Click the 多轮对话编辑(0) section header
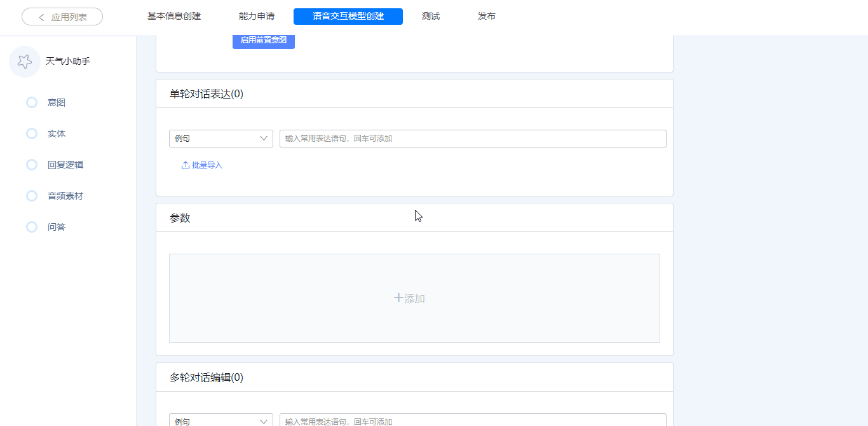This screenshot has width=868, height=426. pyautogui.click(x=207, y=378)
